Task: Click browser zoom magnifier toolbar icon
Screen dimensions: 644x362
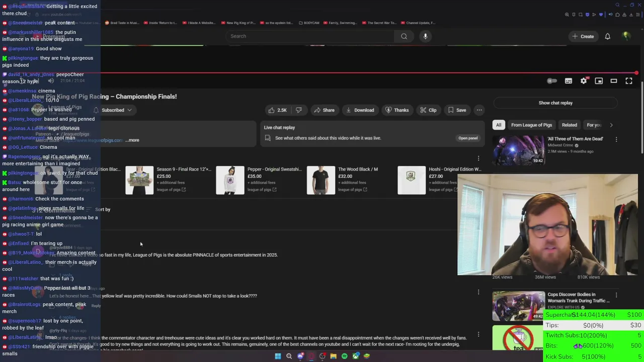Action: 567,15
